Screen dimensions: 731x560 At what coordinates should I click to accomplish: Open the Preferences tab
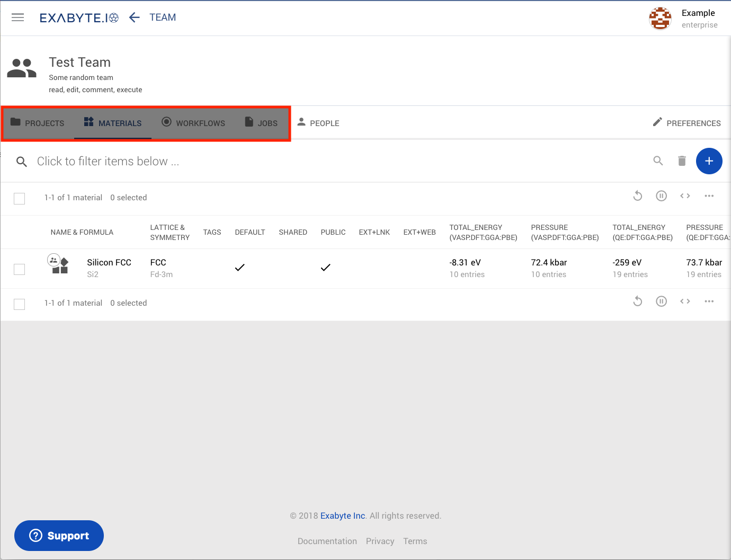[687, 123]
